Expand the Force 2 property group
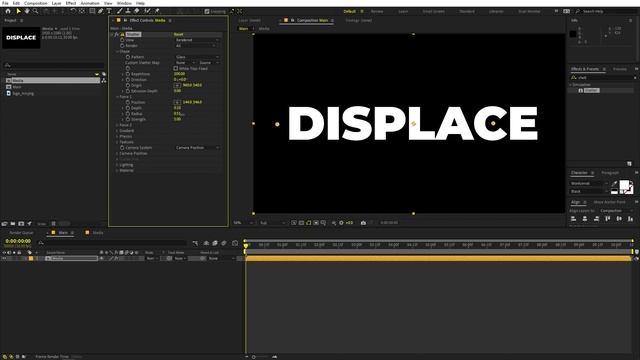 pyautogui.click(x=117, y=125)
